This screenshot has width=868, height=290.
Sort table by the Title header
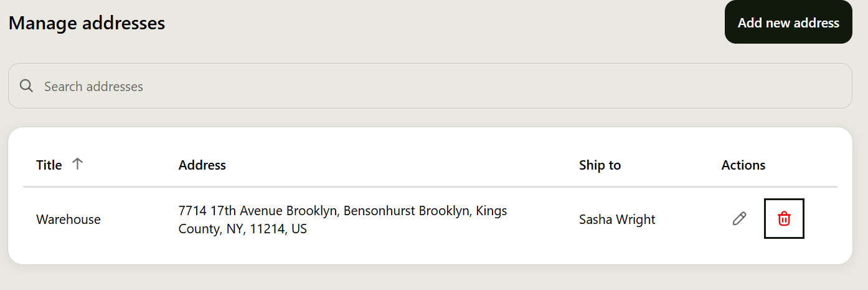49,165
